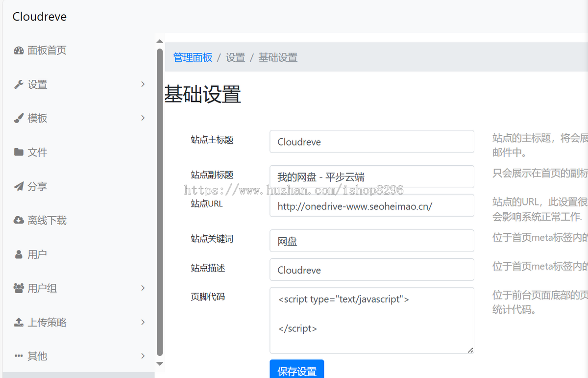Click the 管理面板 breadcrumb link

click(193, 57)
